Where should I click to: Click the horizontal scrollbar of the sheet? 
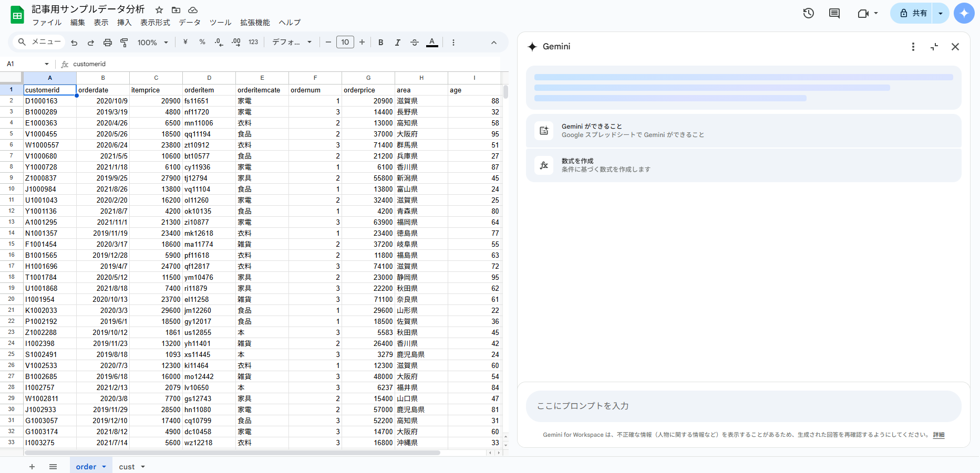(x=232, y=453)
